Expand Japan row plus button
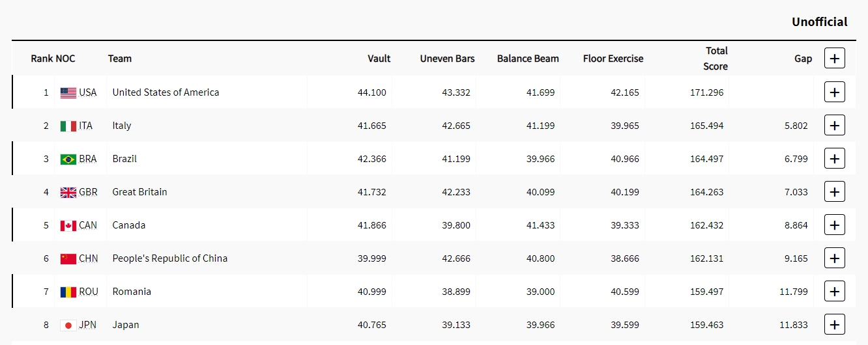This screenshot has height=345, width=868. pyautogui.click(x=835, y=325)
